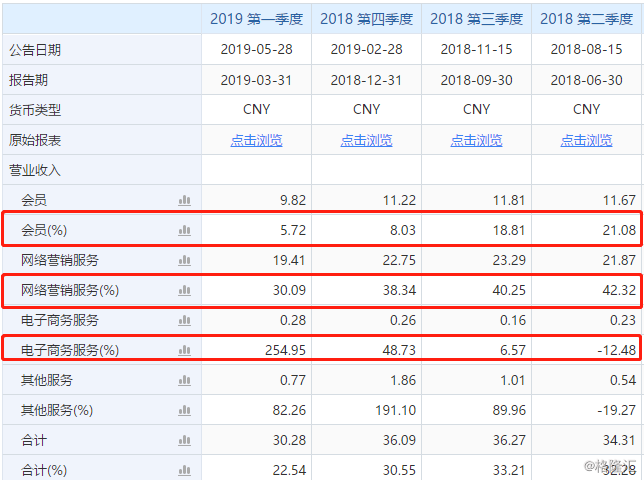Image resolution: width=644 pixels, height=480 pixels.
Task: Show chart for 电子商务服务 row
Action: click(x=184, y=320)
